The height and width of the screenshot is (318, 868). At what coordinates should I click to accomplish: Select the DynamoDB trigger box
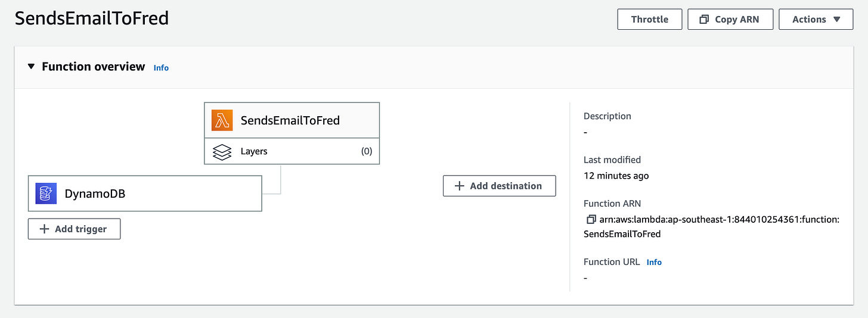145,194
